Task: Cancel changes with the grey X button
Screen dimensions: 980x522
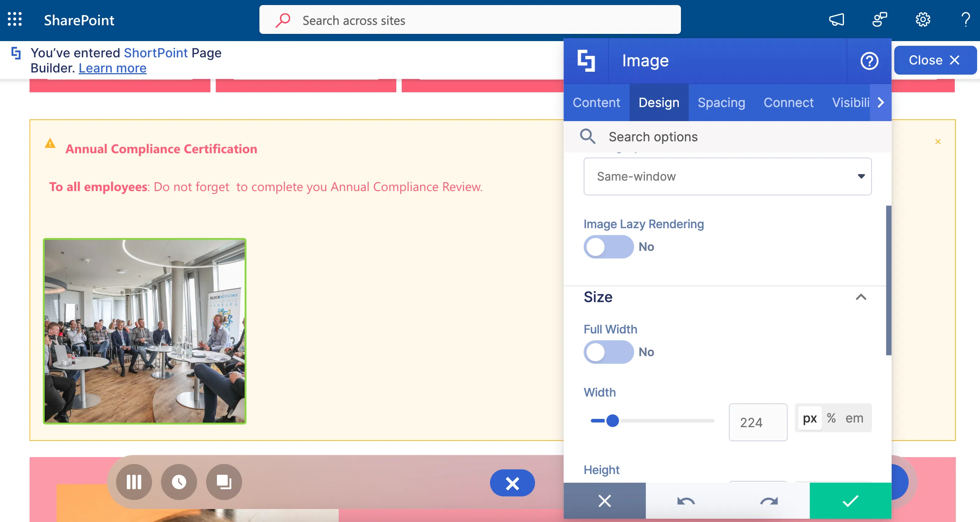Action: click(605, 501)
